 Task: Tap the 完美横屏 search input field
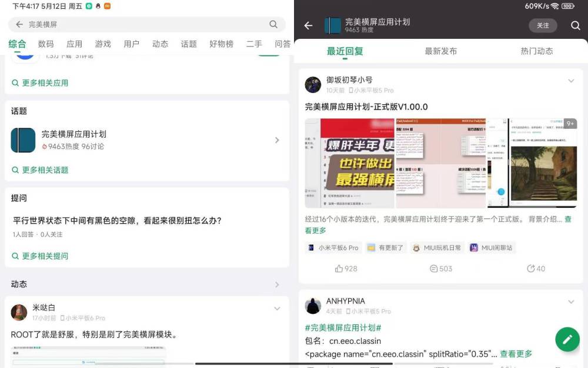click(x=147, y=24)
